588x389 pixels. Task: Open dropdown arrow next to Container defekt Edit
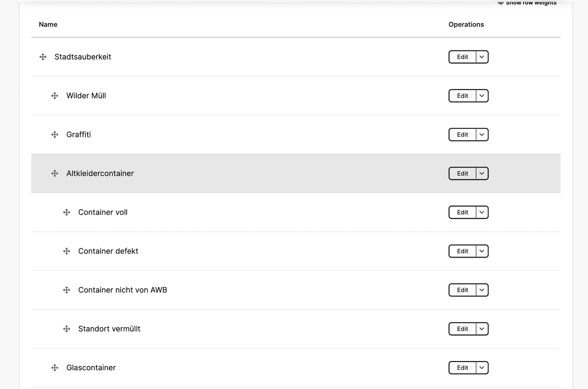[482, 251]
